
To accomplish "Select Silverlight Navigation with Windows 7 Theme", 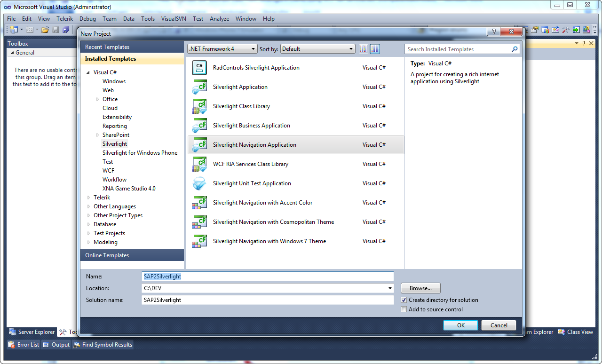I will (x=296, y=241).
